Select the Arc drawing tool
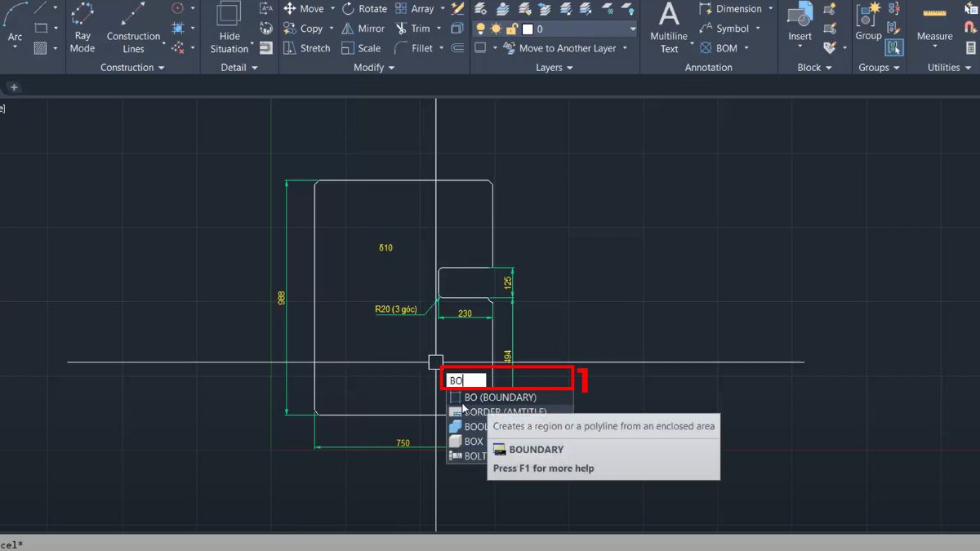 point(15,24)
